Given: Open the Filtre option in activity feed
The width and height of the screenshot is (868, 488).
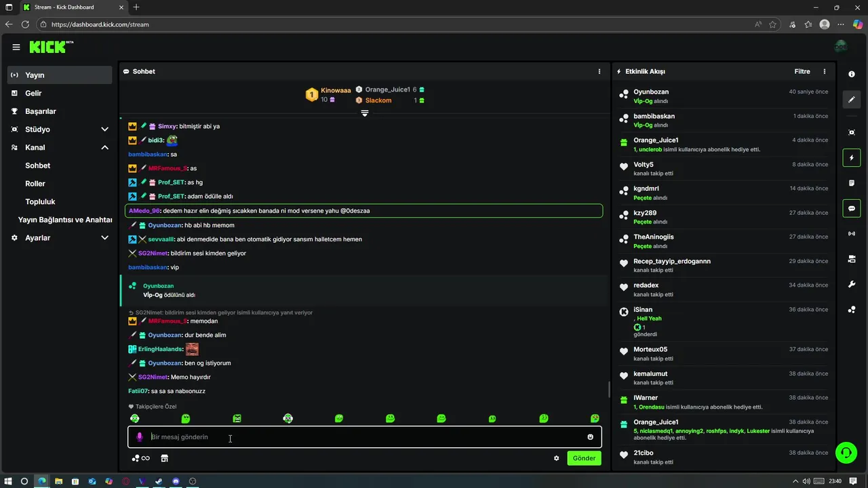Looking at the screenshot, I should click(802, 71).
